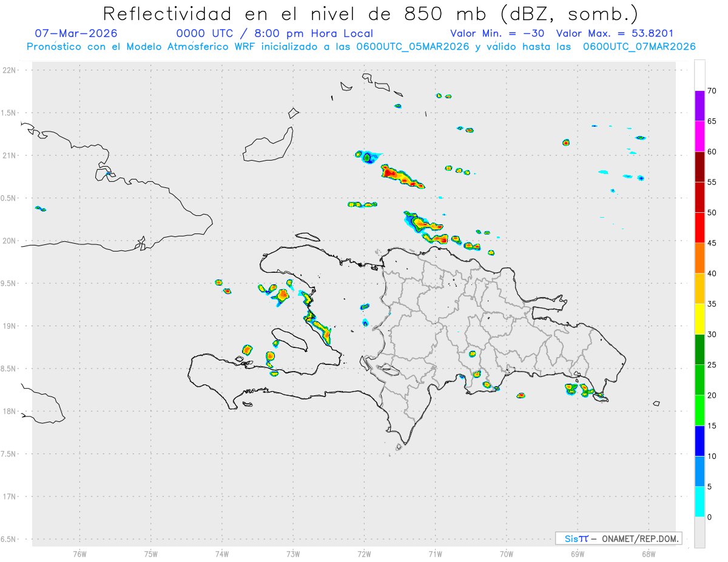The width and height of the screenshot is (728, 562).
Task: Click the '65' colorbar scale value
Action: click(712, 121)
